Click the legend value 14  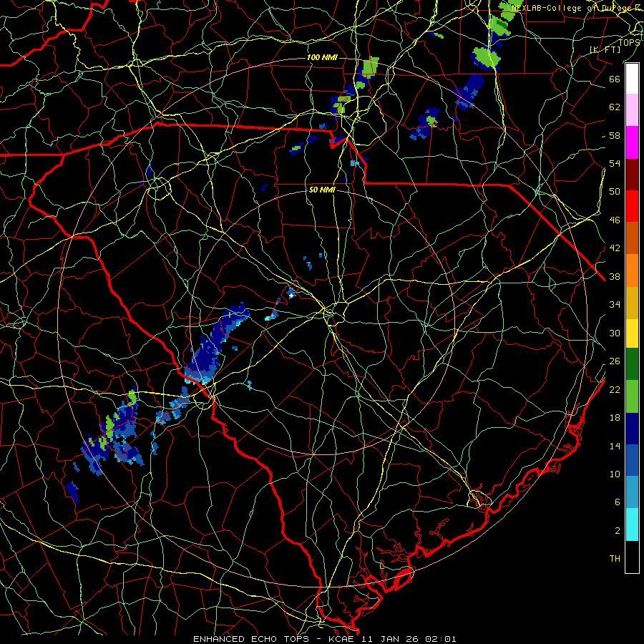pos(615,446)
